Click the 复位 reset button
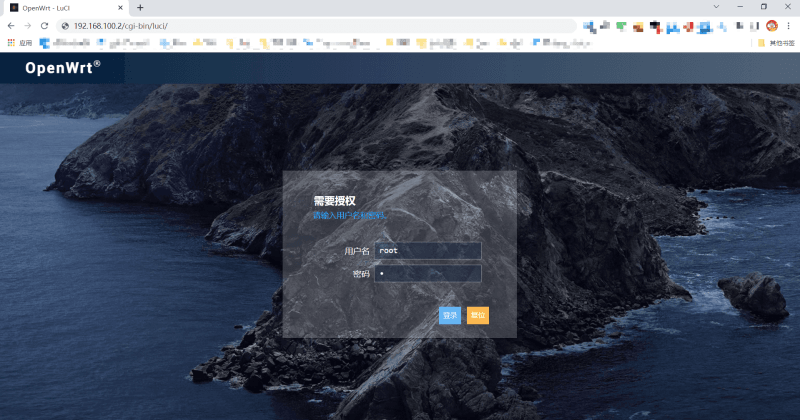Image resolution: width=800 pixels, height=420 pixels. click(477, 315)
